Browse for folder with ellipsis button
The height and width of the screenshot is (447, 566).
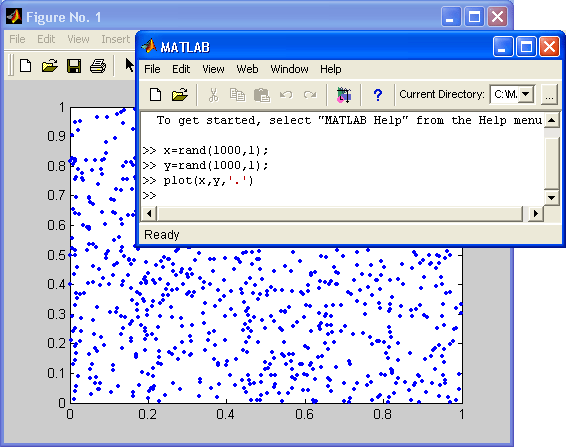coord(549,95)
